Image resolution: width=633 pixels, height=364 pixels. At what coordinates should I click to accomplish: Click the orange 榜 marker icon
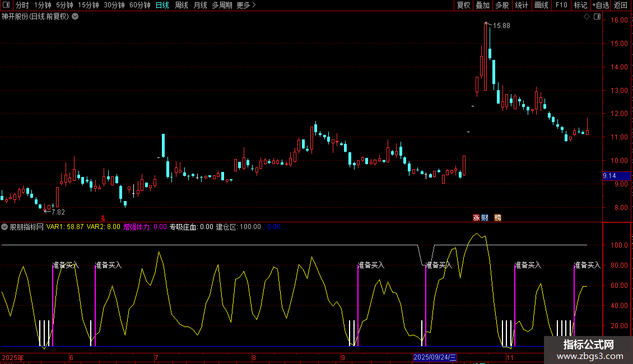tap(497, 217)
